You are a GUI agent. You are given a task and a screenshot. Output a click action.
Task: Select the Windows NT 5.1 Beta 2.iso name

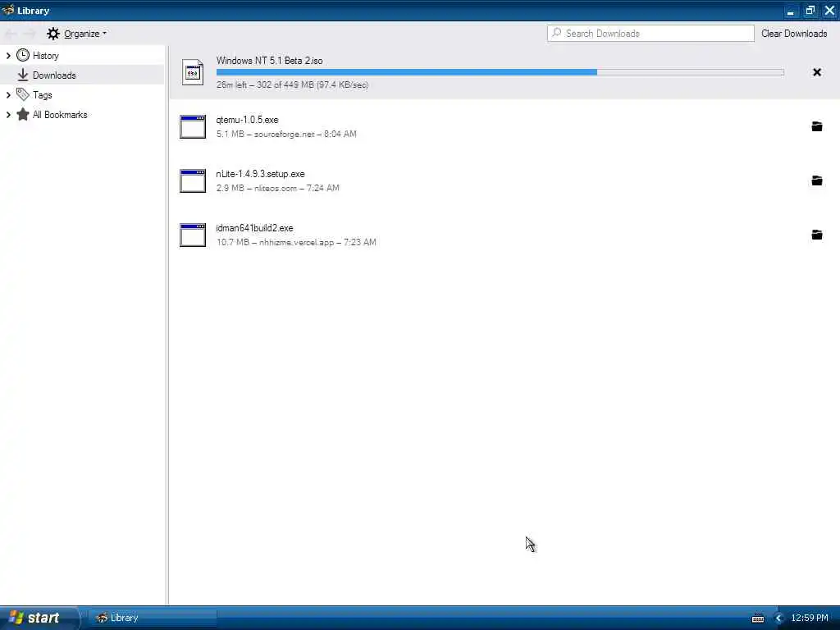269,61
